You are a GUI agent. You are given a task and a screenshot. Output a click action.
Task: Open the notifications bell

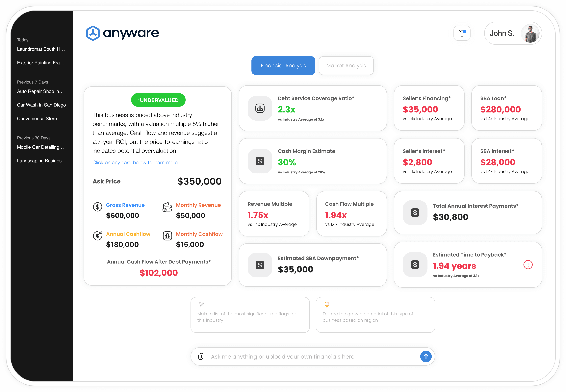(x=462, y=33)
